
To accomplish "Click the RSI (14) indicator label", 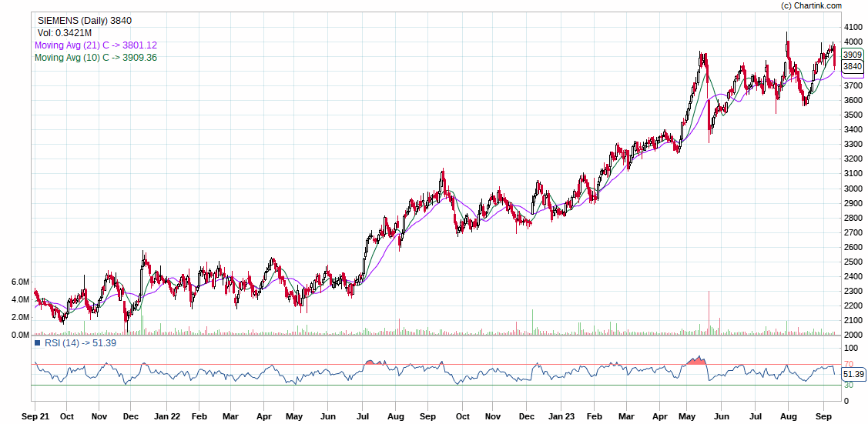I will click(80, 343).
